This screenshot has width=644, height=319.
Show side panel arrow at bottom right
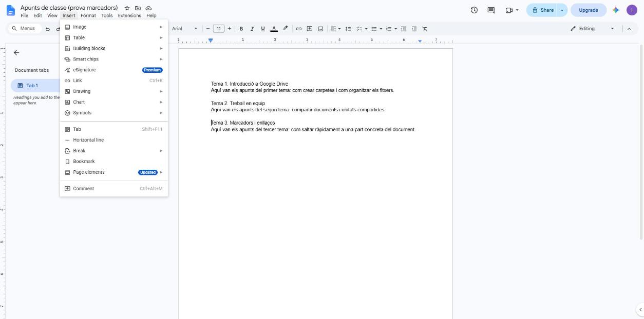tap(640, 309)
